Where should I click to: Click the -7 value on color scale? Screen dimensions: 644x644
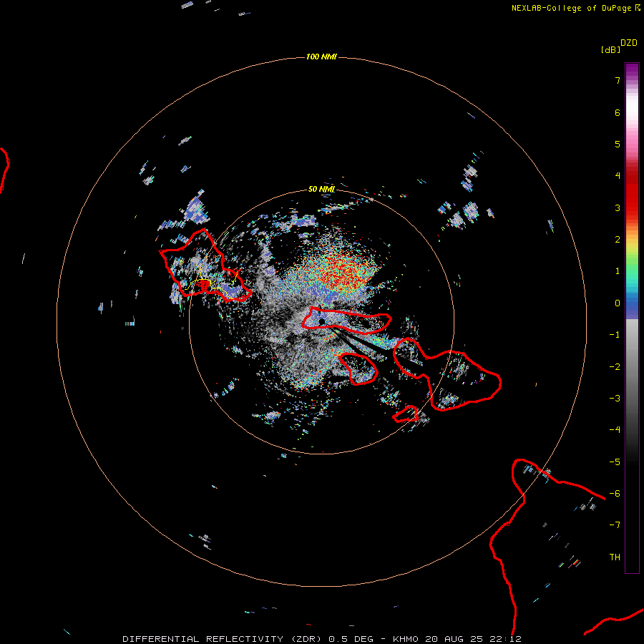615,525
